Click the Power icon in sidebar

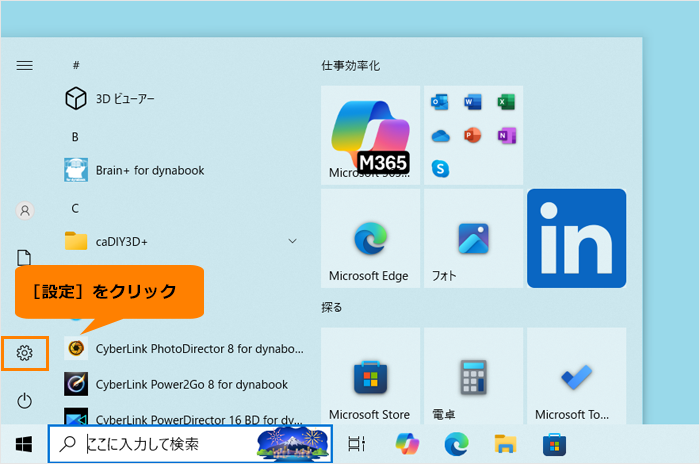click(25, 401)
